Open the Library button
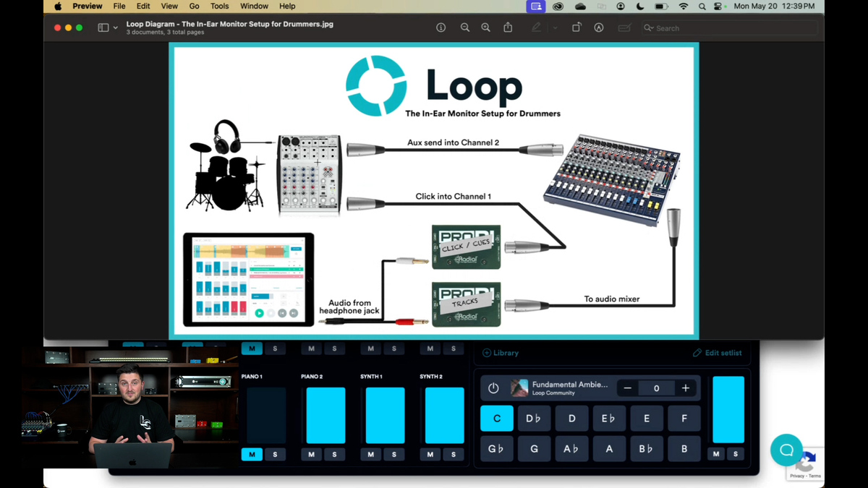The height and width of the screenshot is (488, 868). (501, 353)
